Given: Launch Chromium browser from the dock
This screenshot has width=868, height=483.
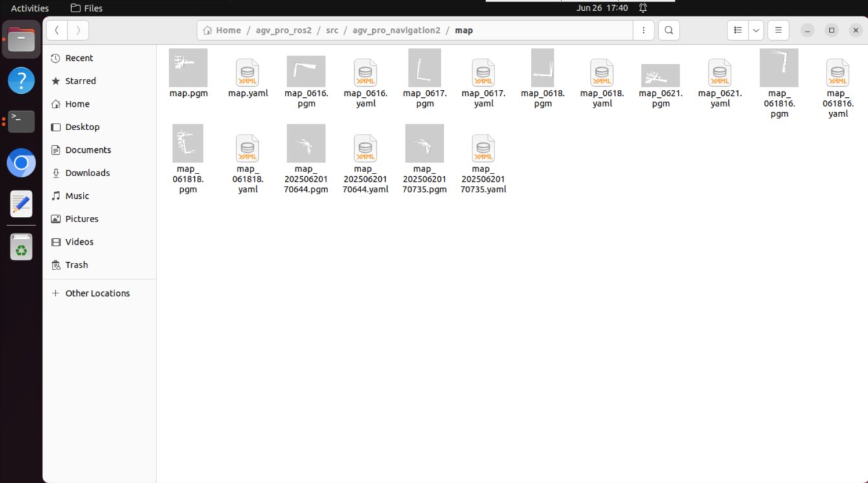Looking at the screenshot, I should (x=21, y=163).
